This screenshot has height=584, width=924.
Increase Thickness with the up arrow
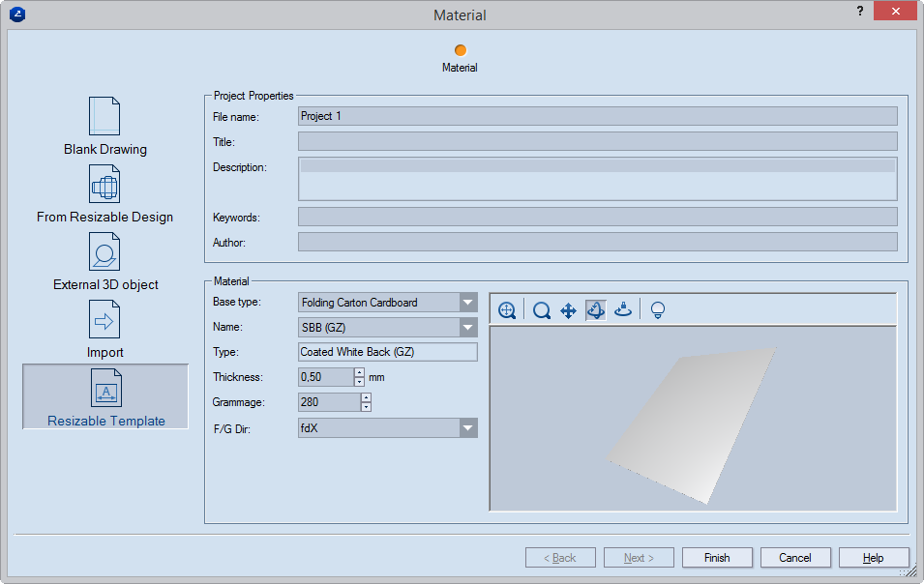359,372
